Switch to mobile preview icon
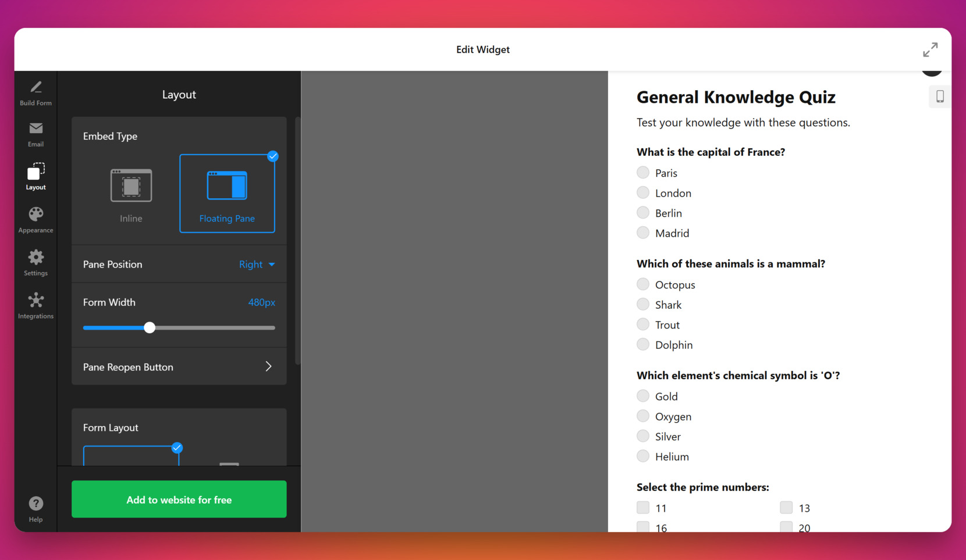 coord(939,97)
